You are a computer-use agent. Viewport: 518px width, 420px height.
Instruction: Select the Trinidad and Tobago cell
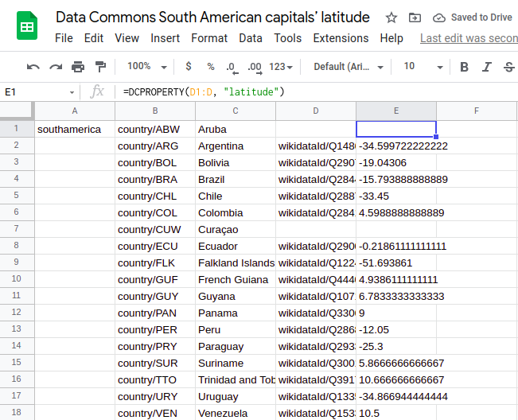pos(236,379)
